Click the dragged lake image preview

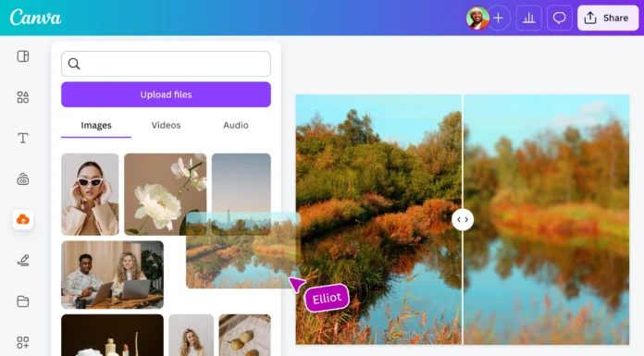[243, 250]
